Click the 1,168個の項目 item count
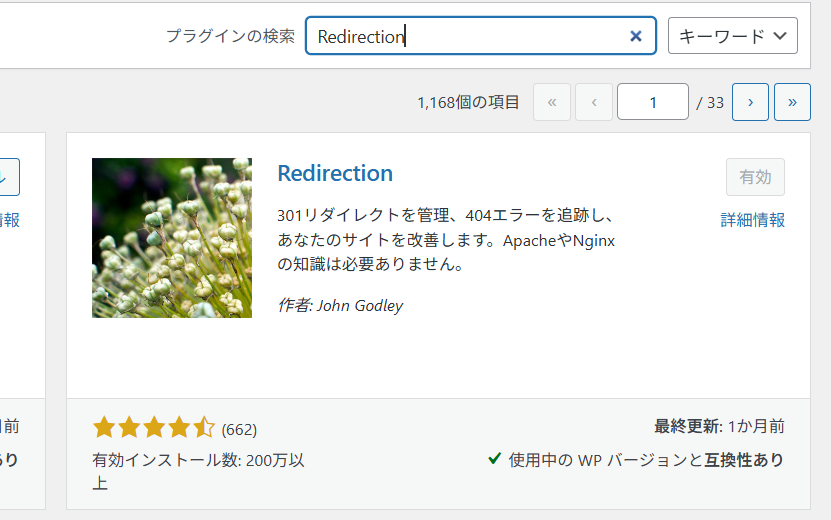This screenshot has height=520, width=831. 468,102
